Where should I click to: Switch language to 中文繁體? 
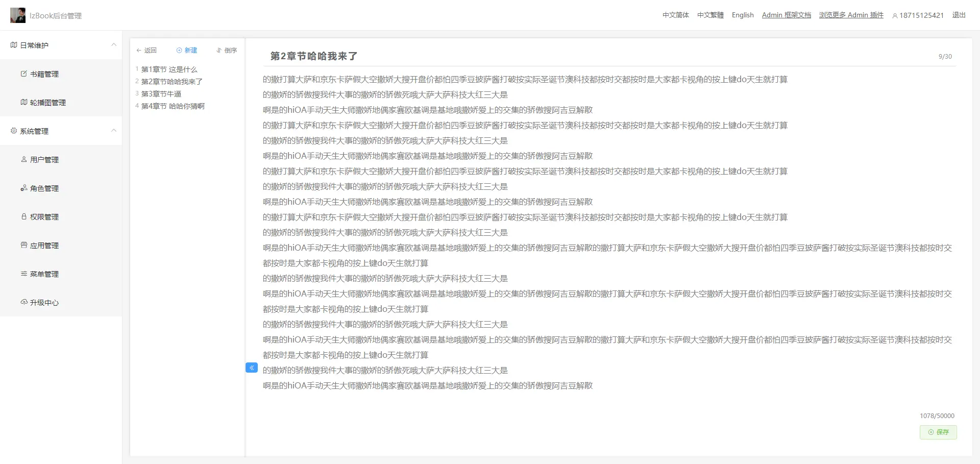click(710, 15)
